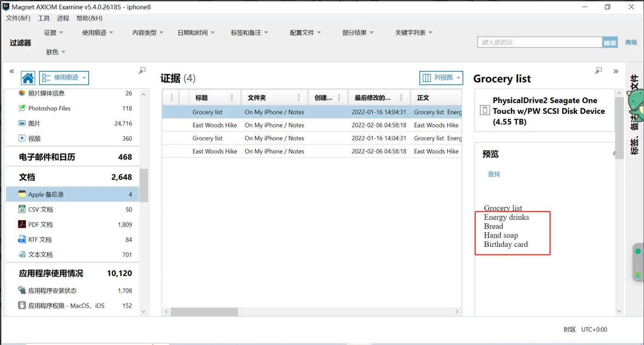Open the 帮助(&H) menu

point(89,18)
